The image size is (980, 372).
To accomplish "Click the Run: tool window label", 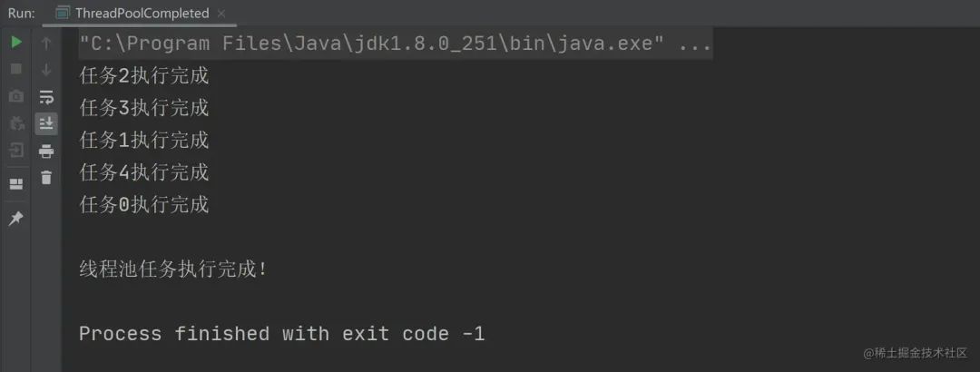I will click(x=21, y=13).
